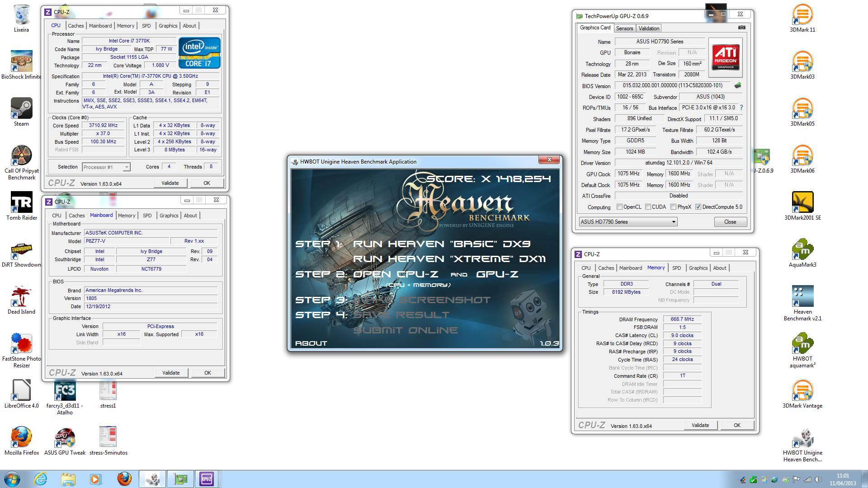Click GPU-Z BIOS save chip icon

click(x=738, y=85)
